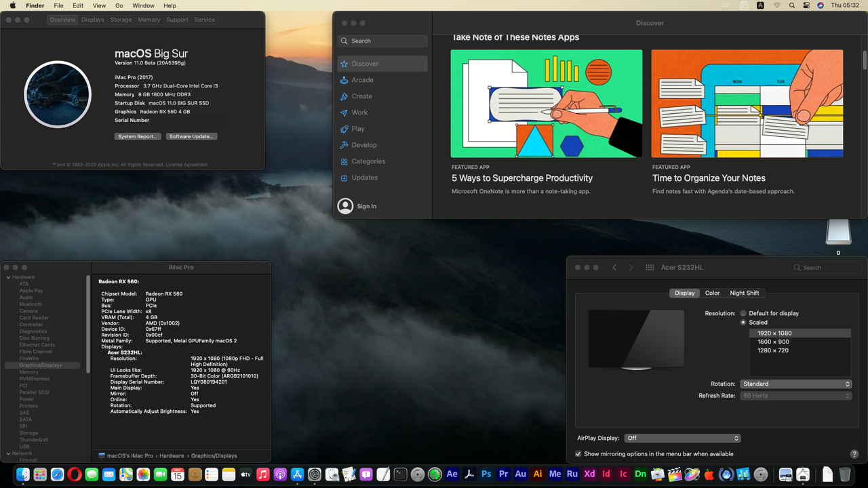
Task: Open Spotlight search in menu bar
Action: click(x=792, y=5)
